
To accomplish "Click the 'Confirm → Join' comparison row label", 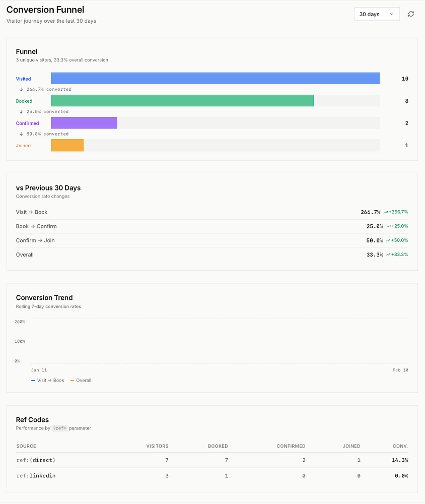I will pyautogui.click(x=35, y=240).
